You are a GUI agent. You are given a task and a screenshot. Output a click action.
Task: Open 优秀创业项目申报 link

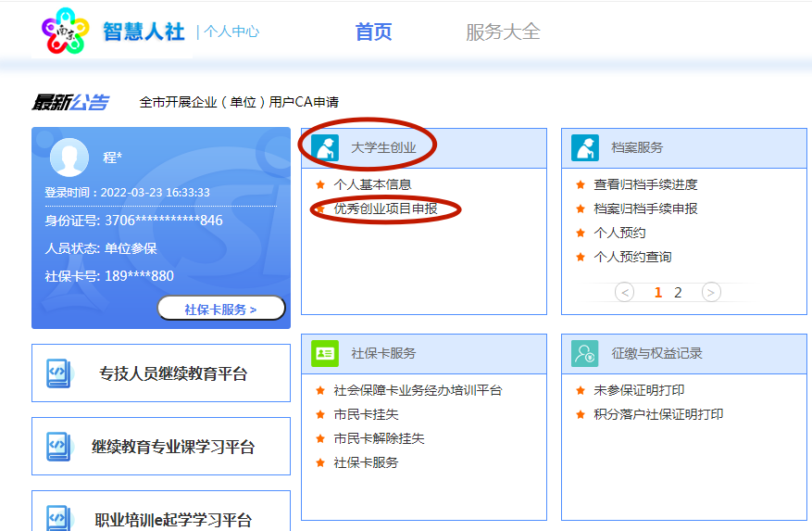pos(385,209)
